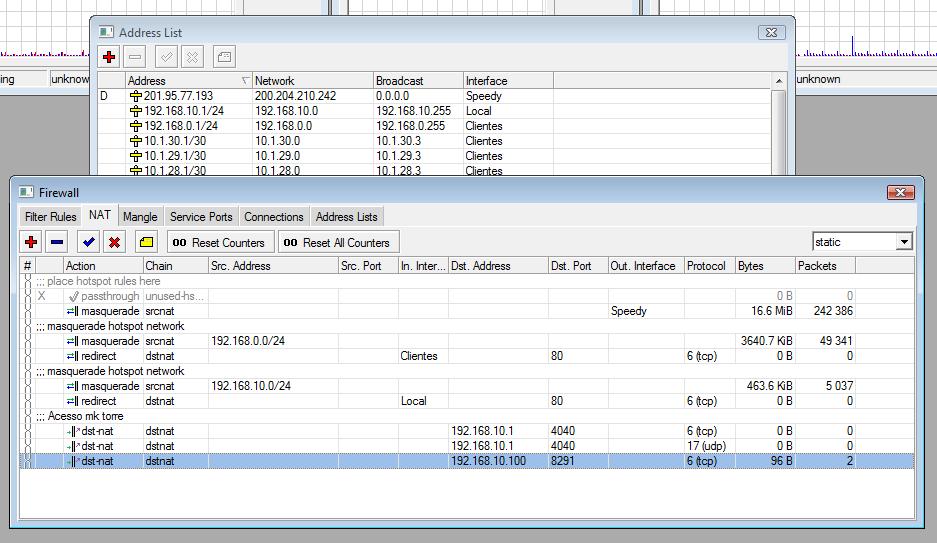The width and height of the screenshot is (937, 543).
Task: Click Firewall window title icon
Action: click(x=26, y=192)
